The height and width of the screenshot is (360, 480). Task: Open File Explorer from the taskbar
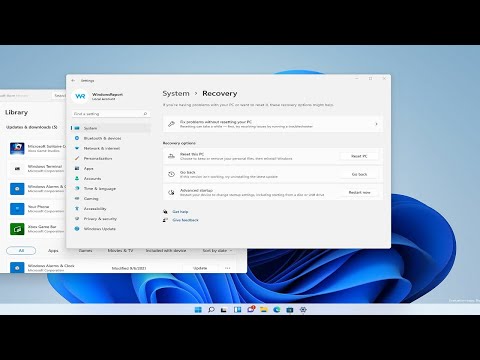pos(264,310)
